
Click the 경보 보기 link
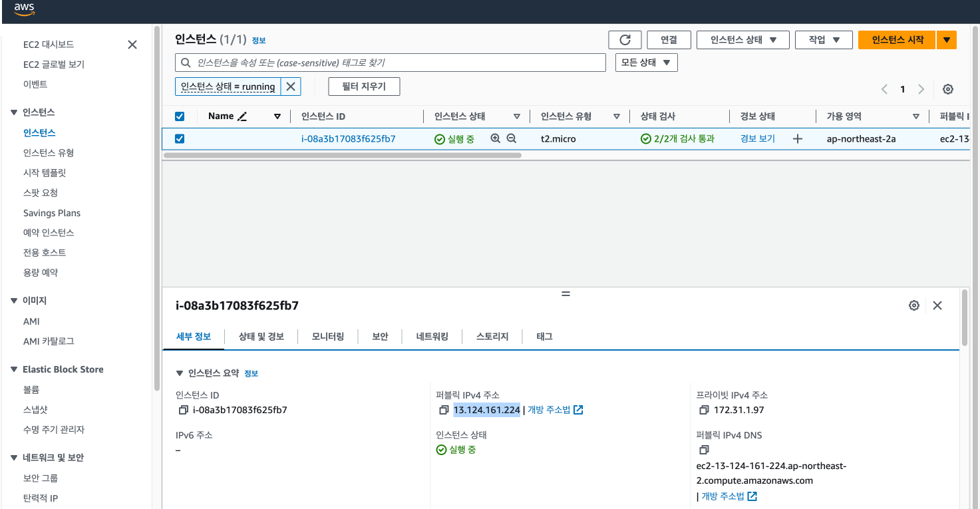758,139
